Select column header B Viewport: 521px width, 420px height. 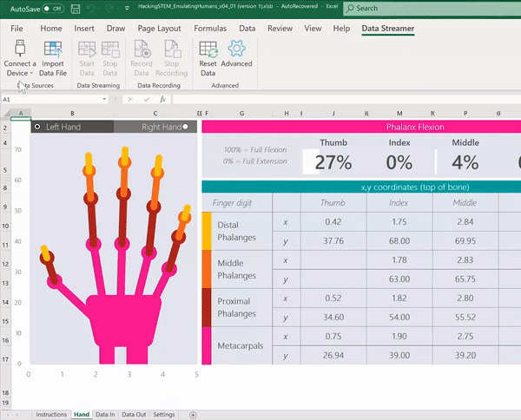[x=72, y=114]
